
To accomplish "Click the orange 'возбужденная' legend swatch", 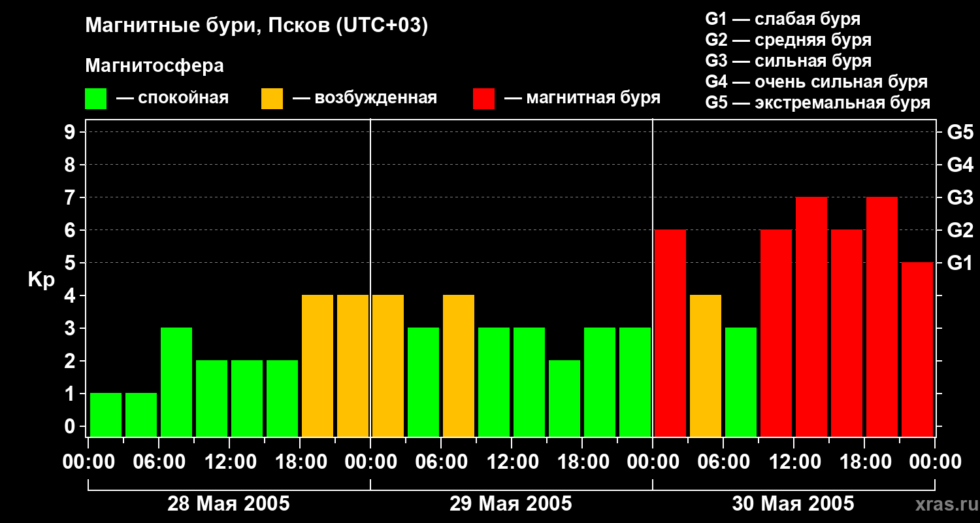I will [x=272, y=99].
